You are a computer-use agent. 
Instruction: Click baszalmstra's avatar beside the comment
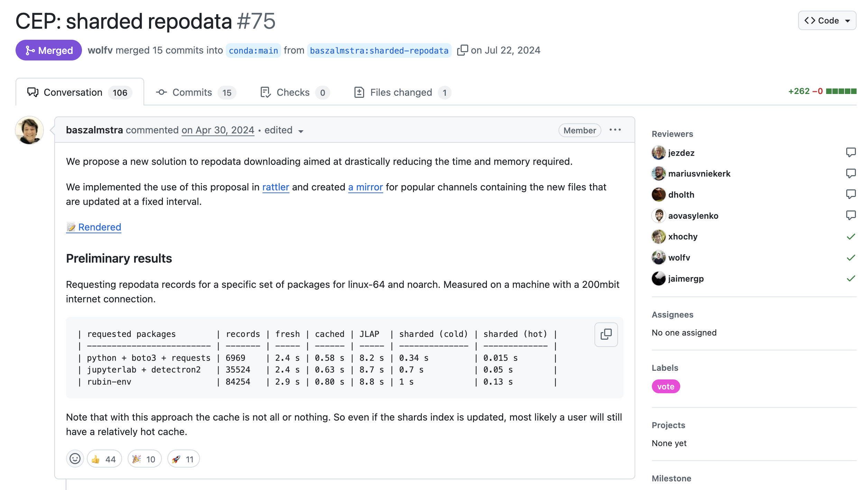[x=29, y=131]
